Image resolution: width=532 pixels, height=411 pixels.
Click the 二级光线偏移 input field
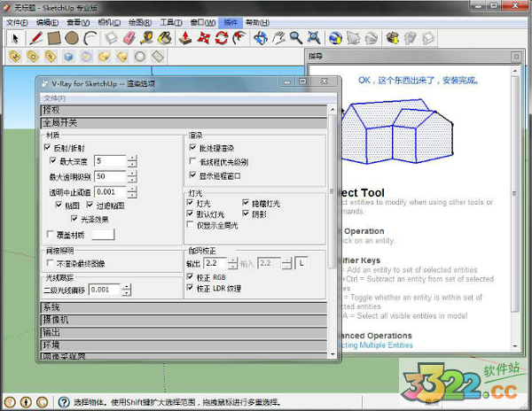point(105,290)
